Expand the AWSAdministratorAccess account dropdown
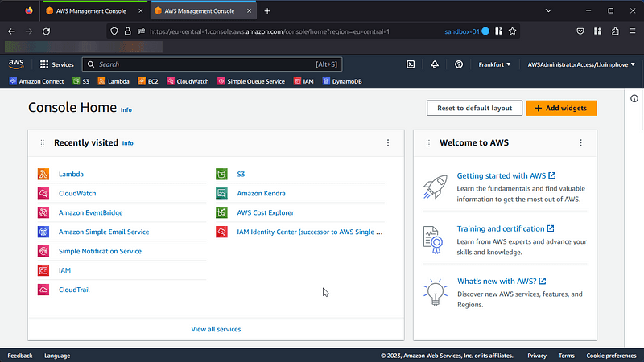The width and height of the screenshot is (644, 362). (x=581, y=64)
